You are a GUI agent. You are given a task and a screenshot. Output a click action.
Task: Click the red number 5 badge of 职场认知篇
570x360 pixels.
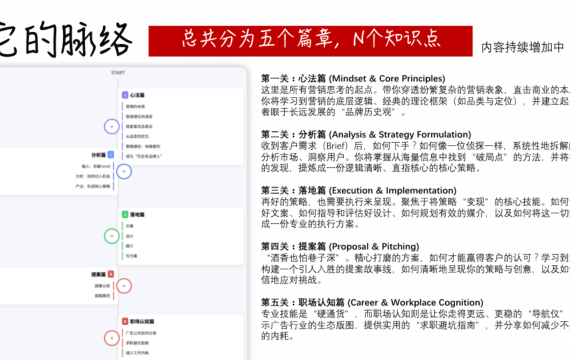(x=125, y=321)
